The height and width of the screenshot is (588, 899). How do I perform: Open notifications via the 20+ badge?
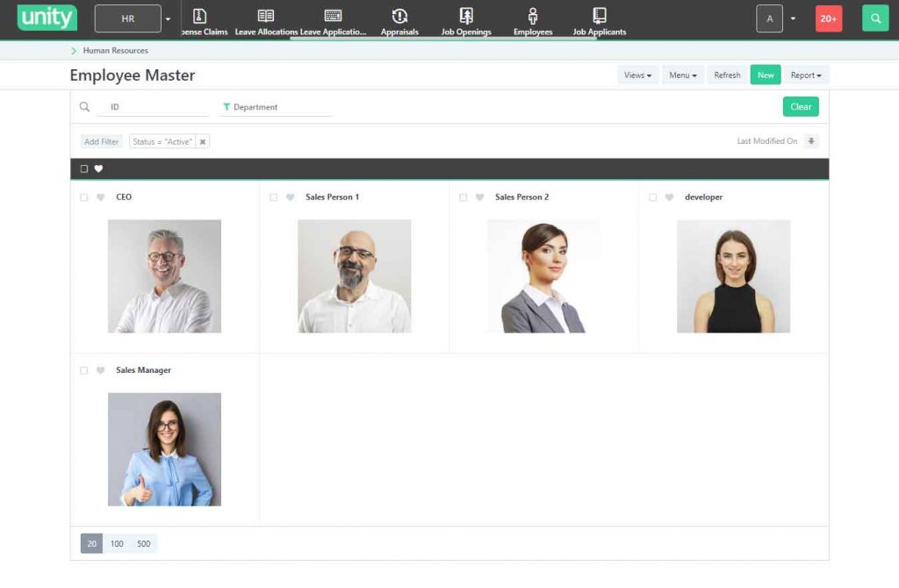829,18
